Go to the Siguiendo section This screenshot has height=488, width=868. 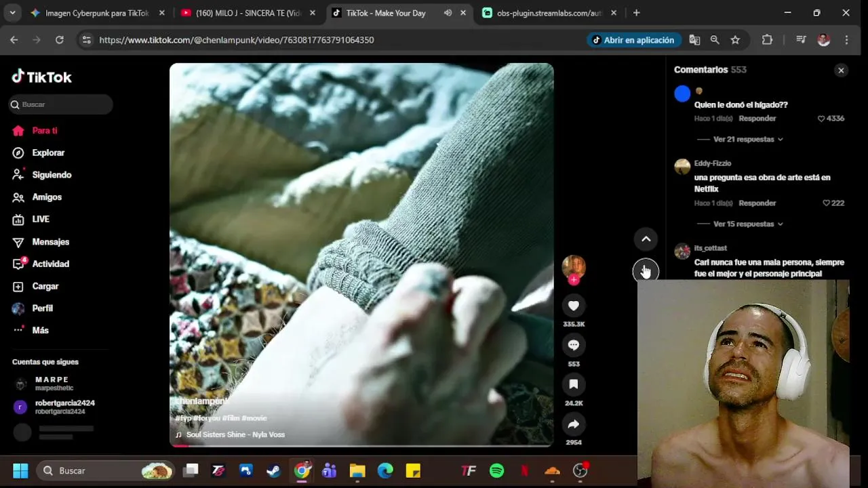pyautogui.click(x=42, y=175)
